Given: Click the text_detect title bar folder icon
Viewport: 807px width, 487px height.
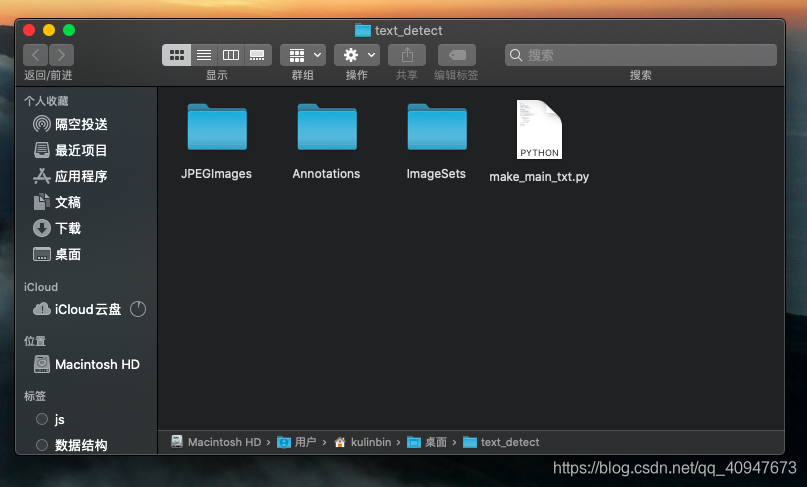Looking at the screenshot, I should (363, 30).
